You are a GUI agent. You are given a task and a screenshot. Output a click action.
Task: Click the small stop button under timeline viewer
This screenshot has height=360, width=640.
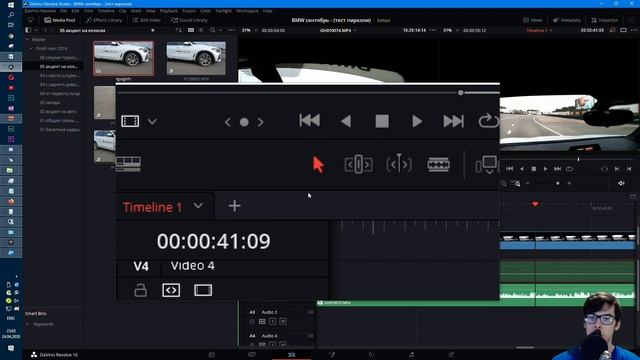[533, 169]
